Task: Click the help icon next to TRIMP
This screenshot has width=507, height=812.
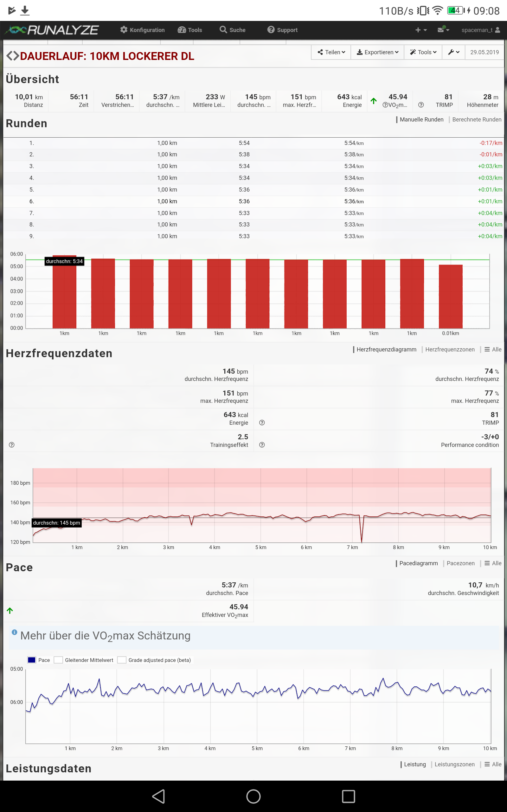Action: pos(421,105)
